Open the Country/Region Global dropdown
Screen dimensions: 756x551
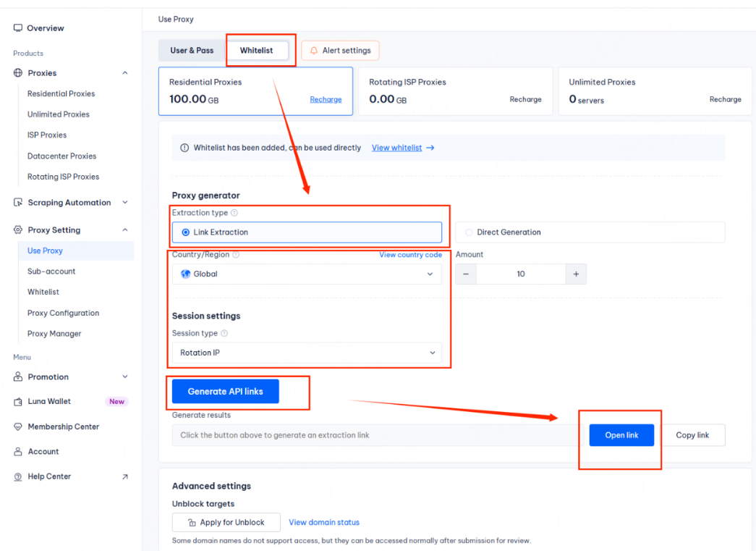pyautogui.click(x=307, y=274)
